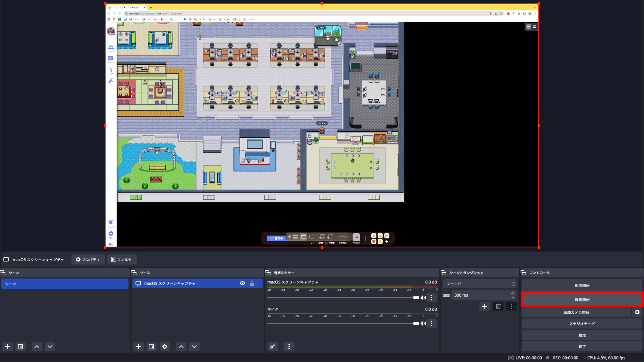The height and width of the screenshot is (362, 644).
Task: Click 終了 to exit OBS
Action: (x=582, y=347)
